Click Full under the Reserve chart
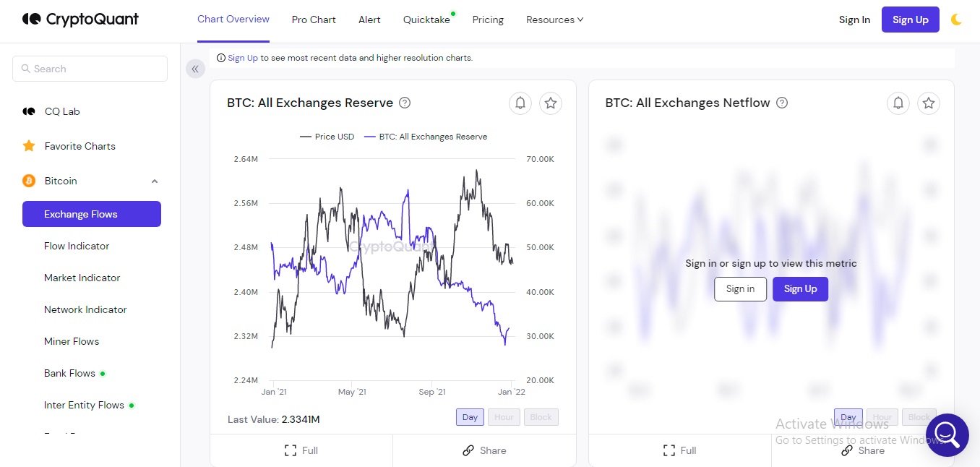 click(x=301, y=450)
